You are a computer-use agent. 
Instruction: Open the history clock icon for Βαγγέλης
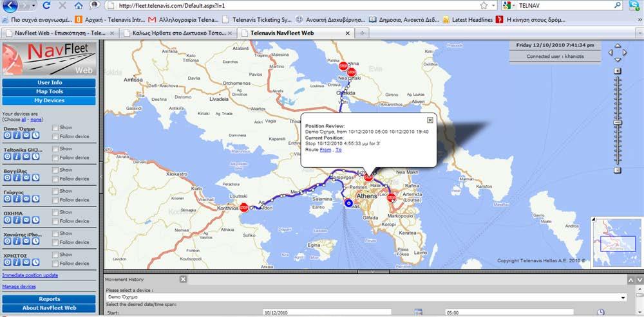pos(35,177)
